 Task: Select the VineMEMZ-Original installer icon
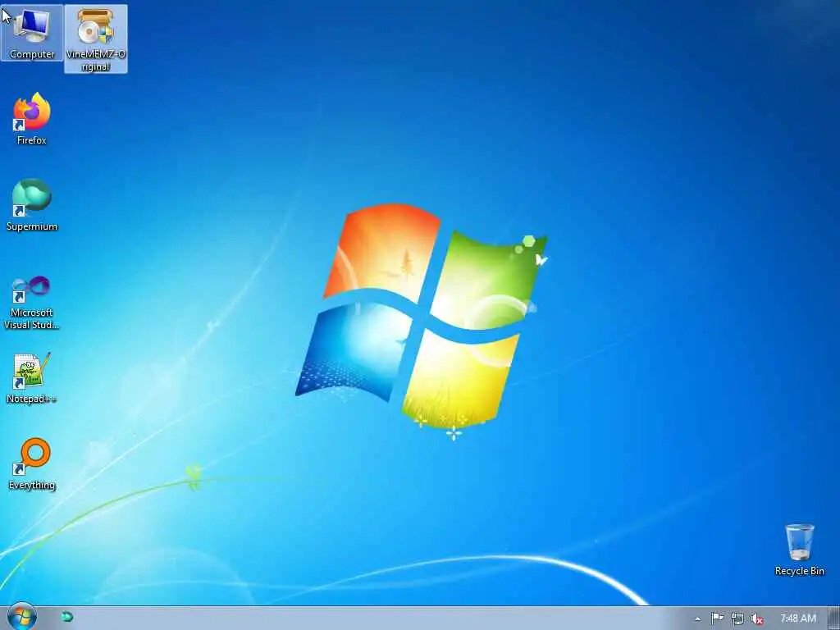point(96,39)
